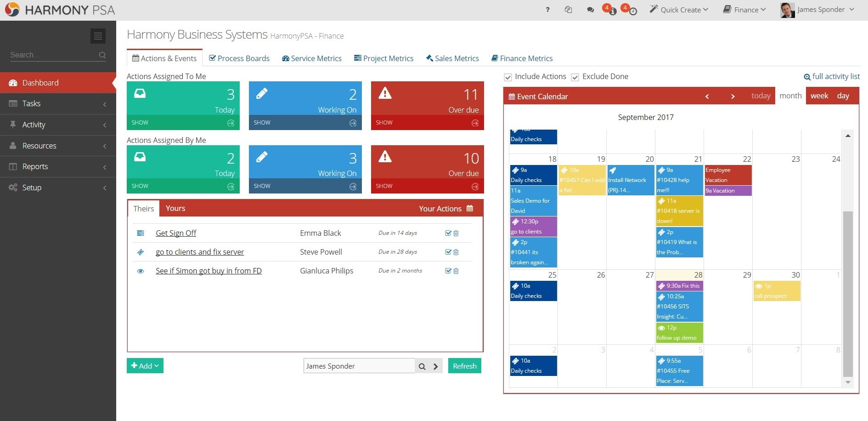Screen dimensions: 868x421
Task: Click the James Sponder avatar picture
Action: [x=787, y=10]
